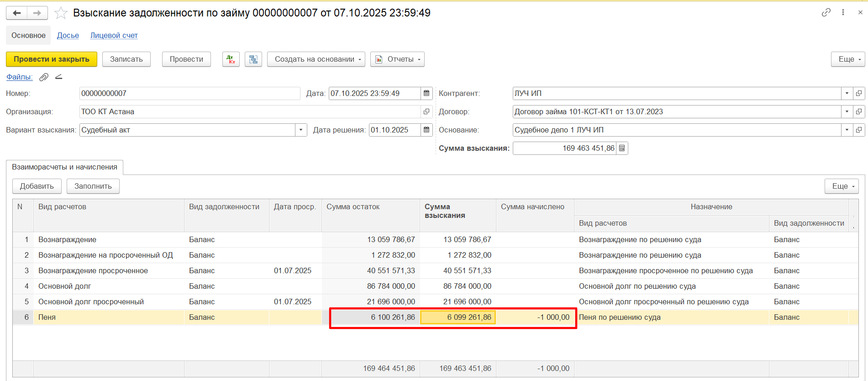Click the Добавить button

point(37,186)
